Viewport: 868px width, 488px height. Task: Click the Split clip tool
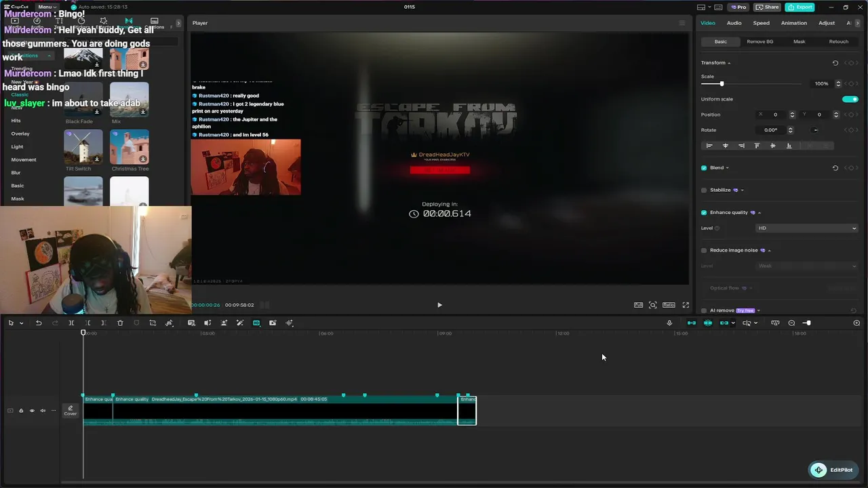[71, 323]
